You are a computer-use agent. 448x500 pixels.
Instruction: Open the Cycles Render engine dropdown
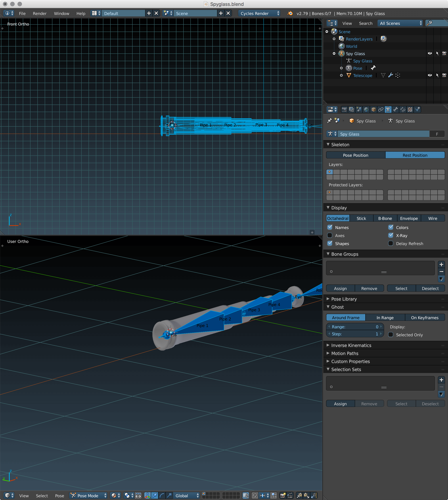pos(259,13)
